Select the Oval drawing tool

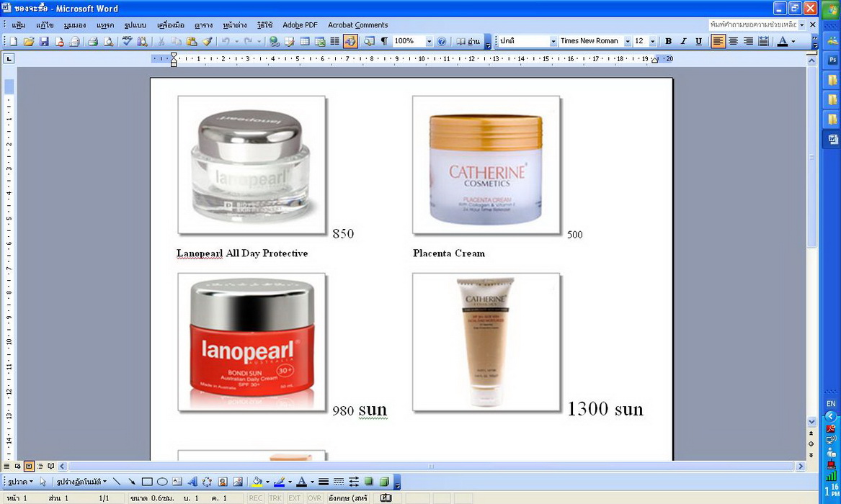[x=162, y=482]
